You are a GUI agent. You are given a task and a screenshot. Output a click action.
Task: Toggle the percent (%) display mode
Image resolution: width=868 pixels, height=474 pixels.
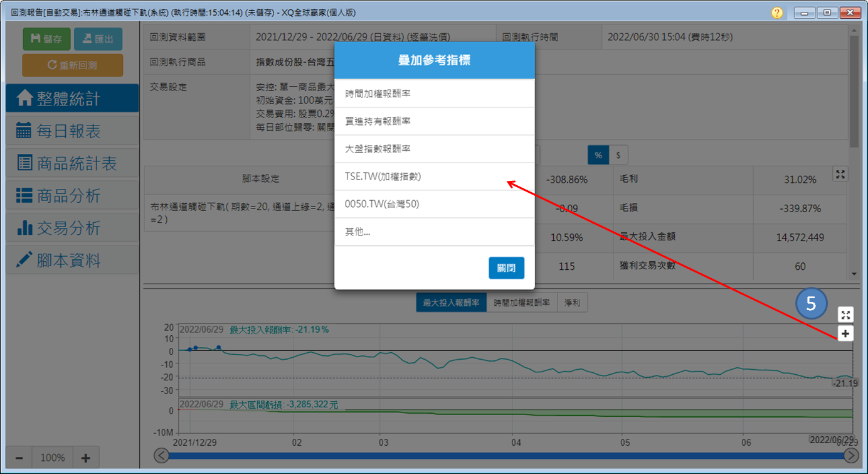(598, 155)
